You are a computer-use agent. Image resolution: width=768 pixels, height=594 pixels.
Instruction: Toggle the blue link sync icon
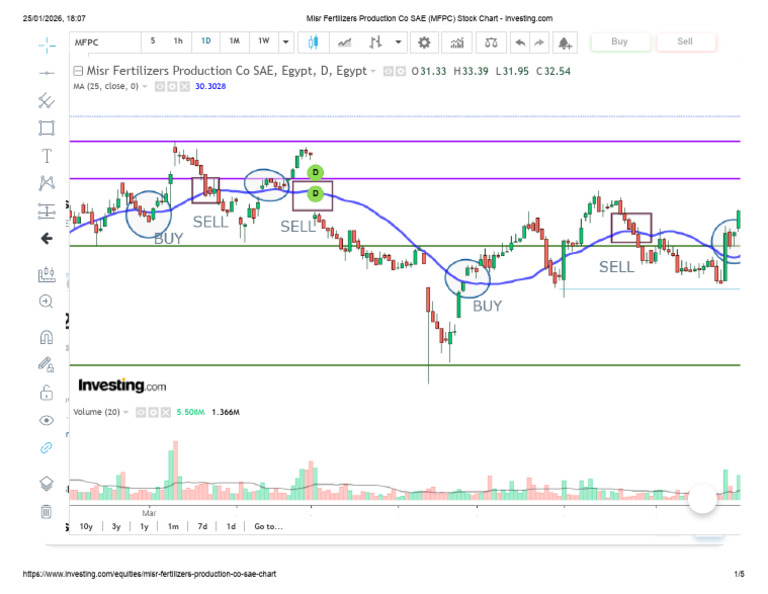point(46,448)
